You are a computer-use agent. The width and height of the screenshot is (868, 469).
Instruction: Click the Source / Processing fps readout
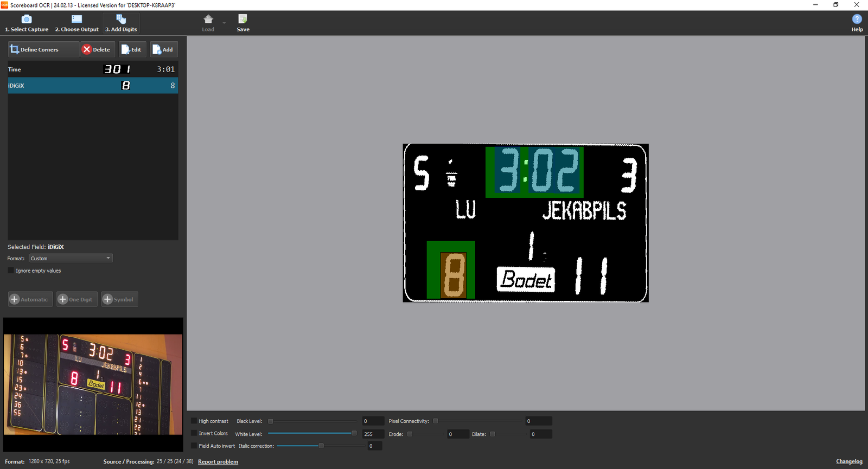[x=148, y=461]
